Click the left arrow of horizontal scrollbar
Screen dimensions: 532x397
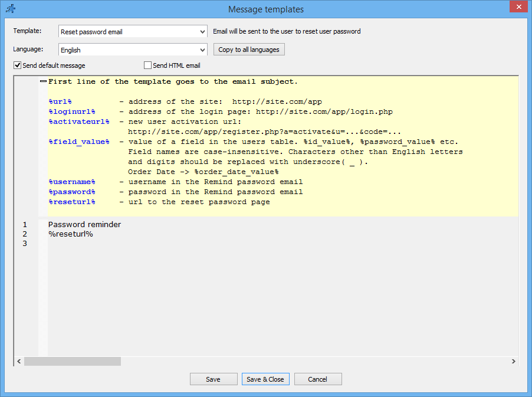coord(18,361)
